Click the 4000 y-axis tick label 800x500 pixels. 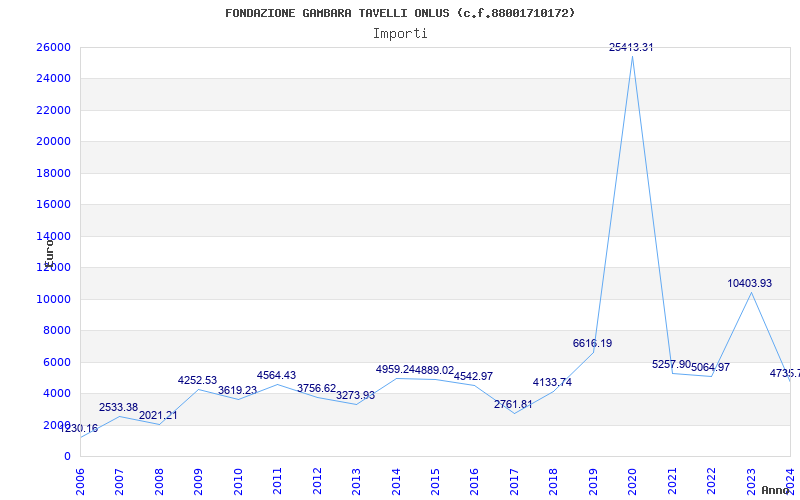(x=57, y=393)
